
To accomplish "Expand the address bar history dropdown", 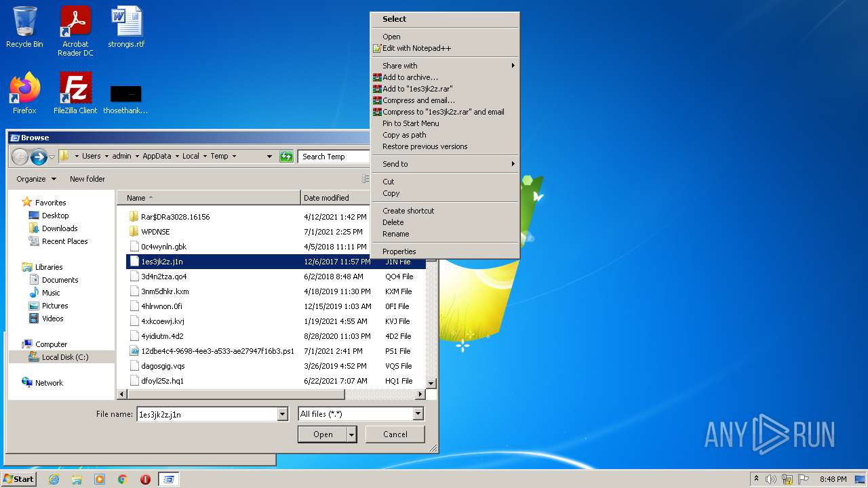I will pos(269,157).
